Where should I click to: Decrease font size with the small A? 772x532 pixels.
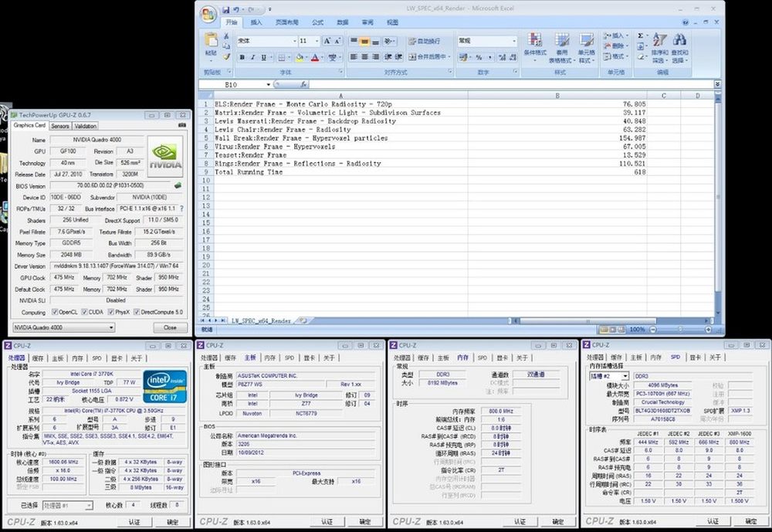[x=337, y=41]
